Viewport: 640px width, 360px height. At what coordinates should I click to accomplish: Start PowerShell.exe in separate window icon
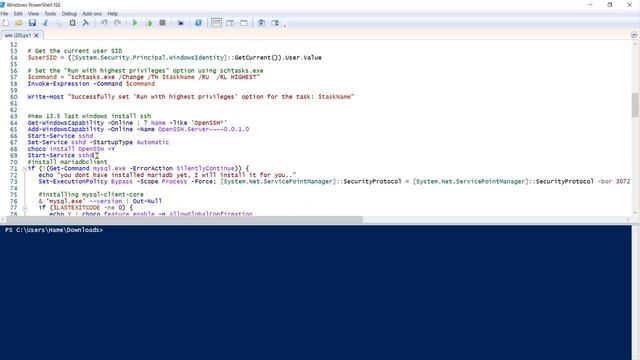(x=198, y=23)
